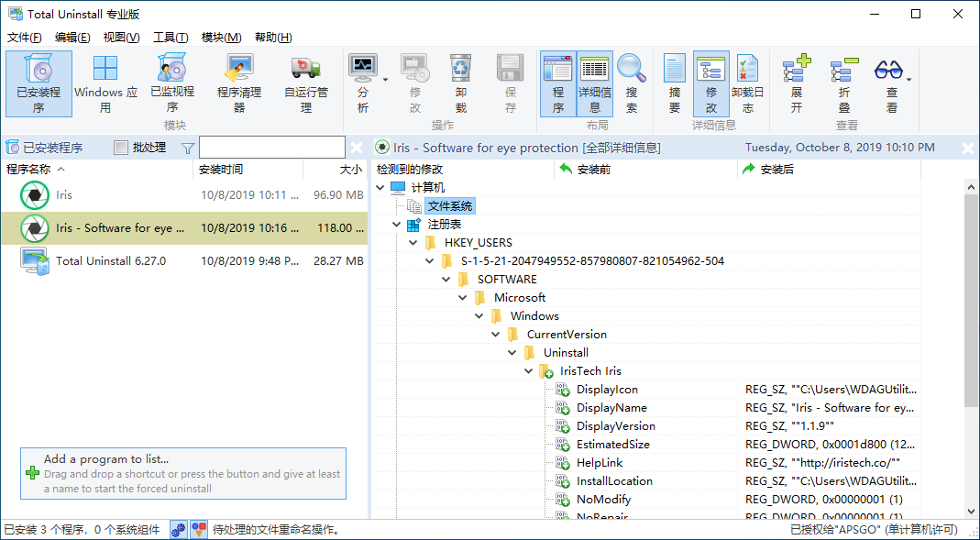
Task: Select the DisplayName registry value
Action: tap(611, 407)
